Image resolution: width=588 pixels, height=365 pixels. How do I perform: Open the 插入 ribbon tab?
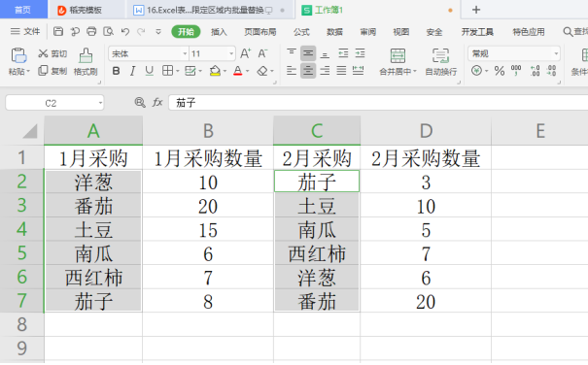coord(219,32)
